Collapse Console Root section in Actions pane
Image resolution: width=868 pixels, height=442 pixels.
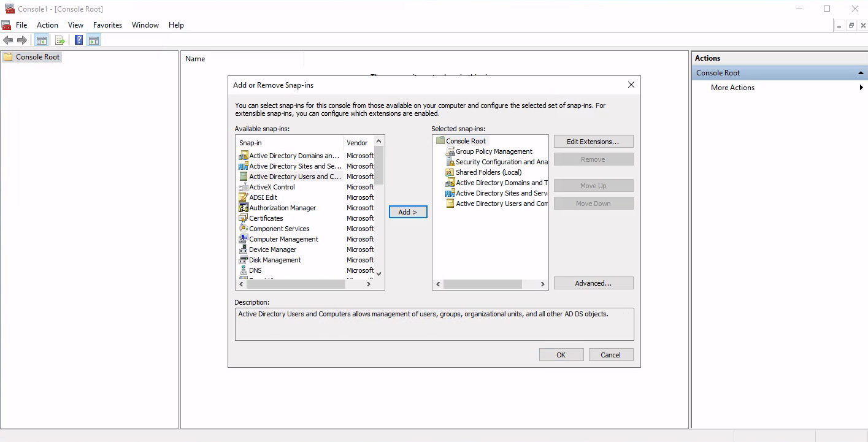pyautogui.click(x=861, y=73)
